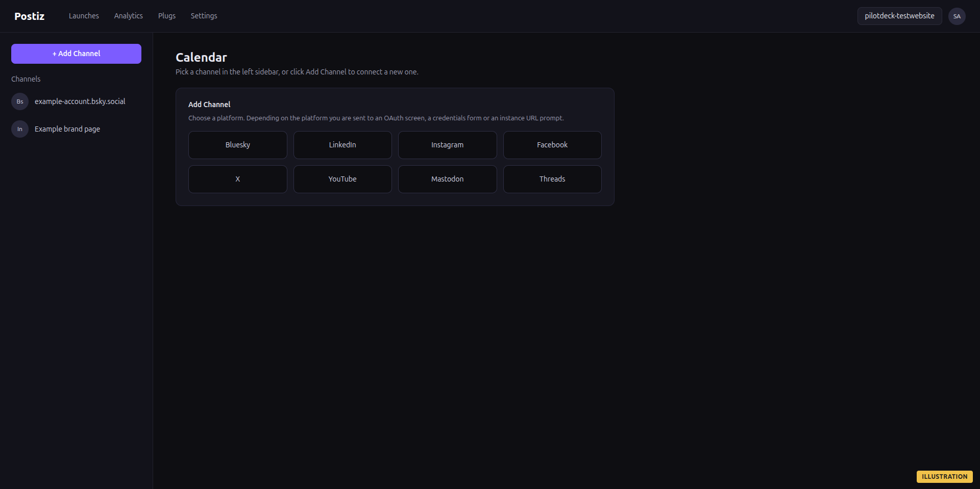Click the Channels sidebar label
This screenshot has height=489, width=980.
(26, 79)
